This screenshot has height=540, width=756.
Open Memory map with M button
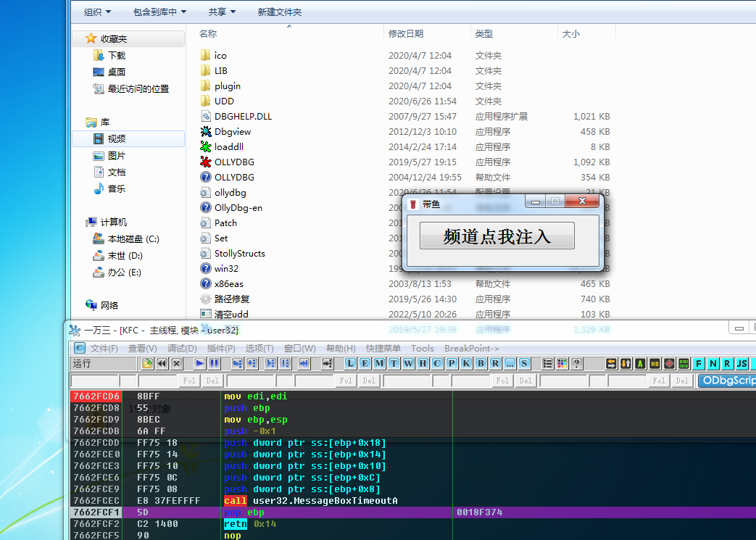(379, 363)
